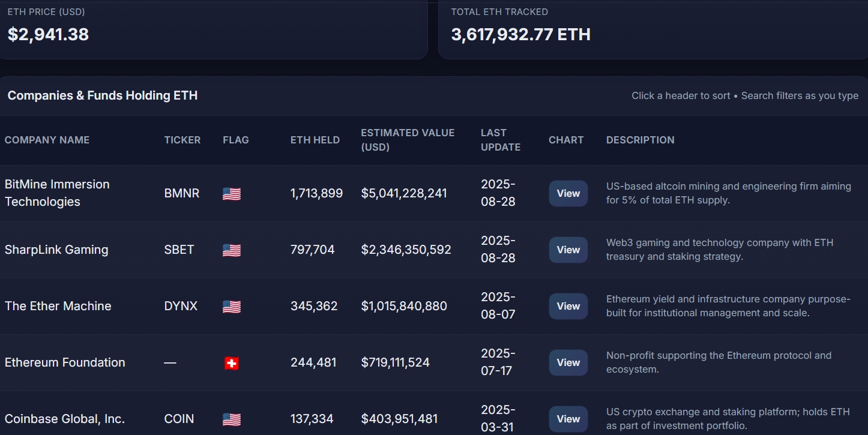868x435 pixels.
Task: Click the $403,951,481 estimated value
Action: (x=400, y=419)
